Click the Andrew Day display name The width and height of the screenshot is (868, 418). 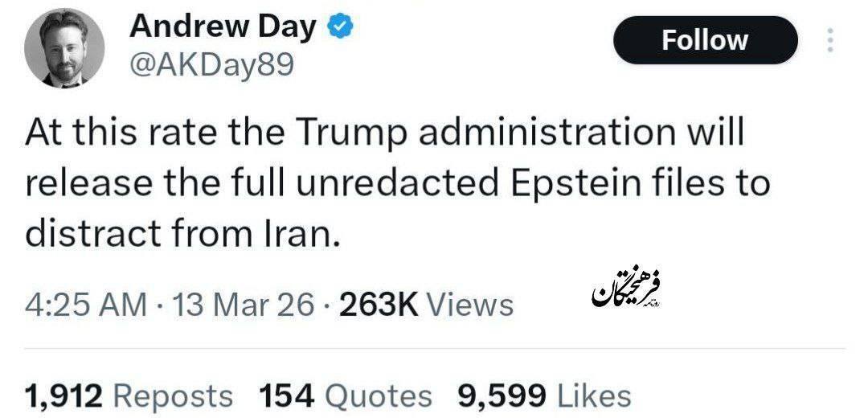223,27
